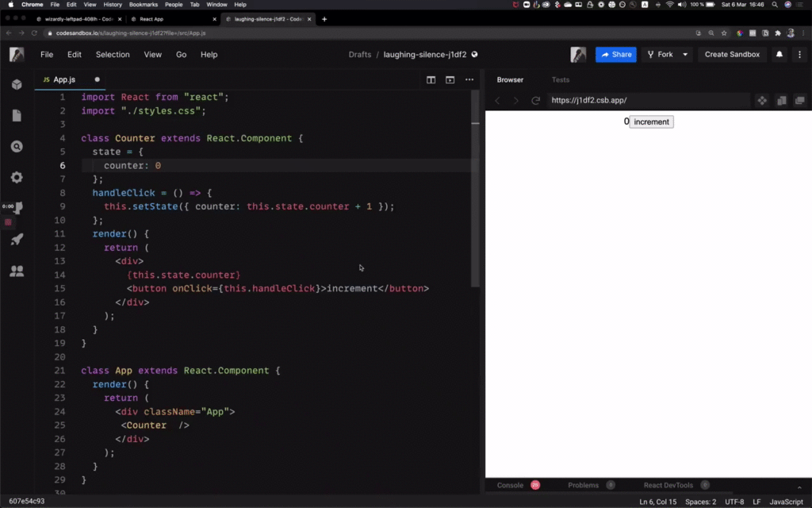Viewport: 812px width, 508px height.
Task: Click sandbox name laughing-silence-j1df2
Action: 425,55
